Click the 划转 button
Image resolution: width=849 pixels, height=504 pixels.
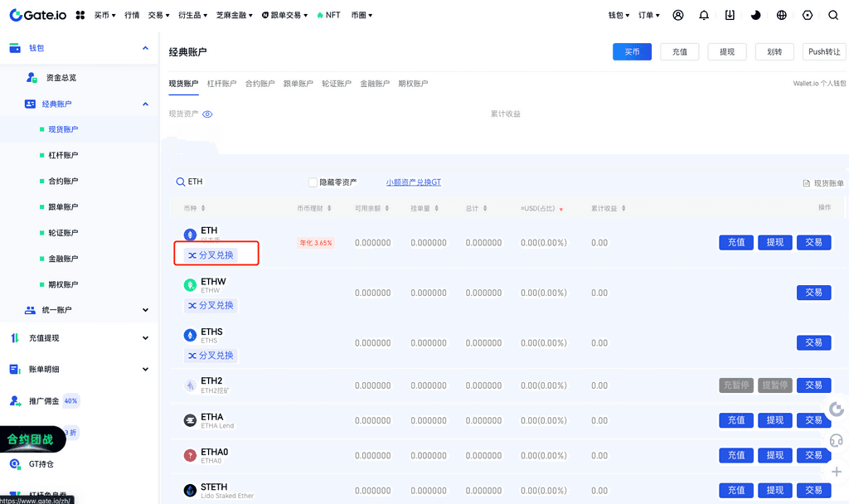[774, 52]
